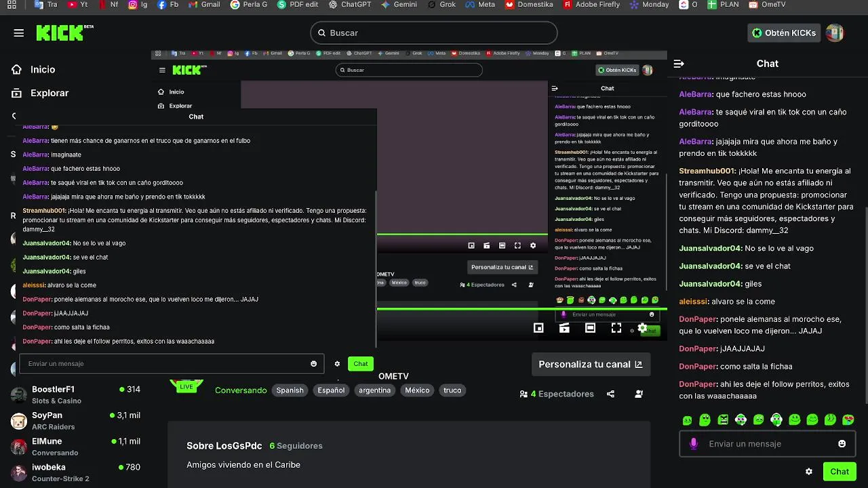Open BoostlerF1 channel in the sidebar
The height and width of the screenshot is (488, 868).
pyautogui.click(x=76, y=394)
